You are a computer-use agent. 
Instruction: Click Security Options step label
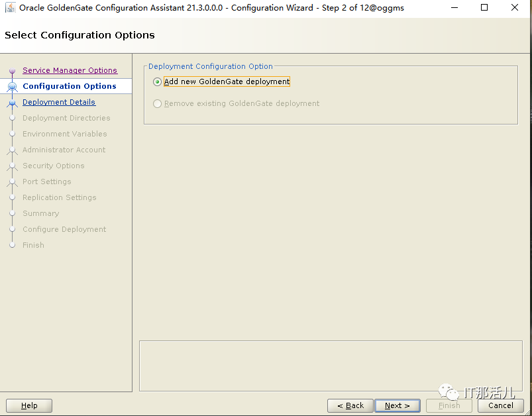point(54,166)
